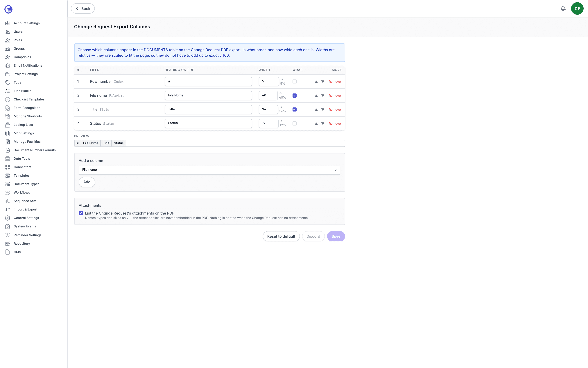This screenshot has width=588, height=368.
Task: Open the DF user avatar menu
Action: (577, 8)
